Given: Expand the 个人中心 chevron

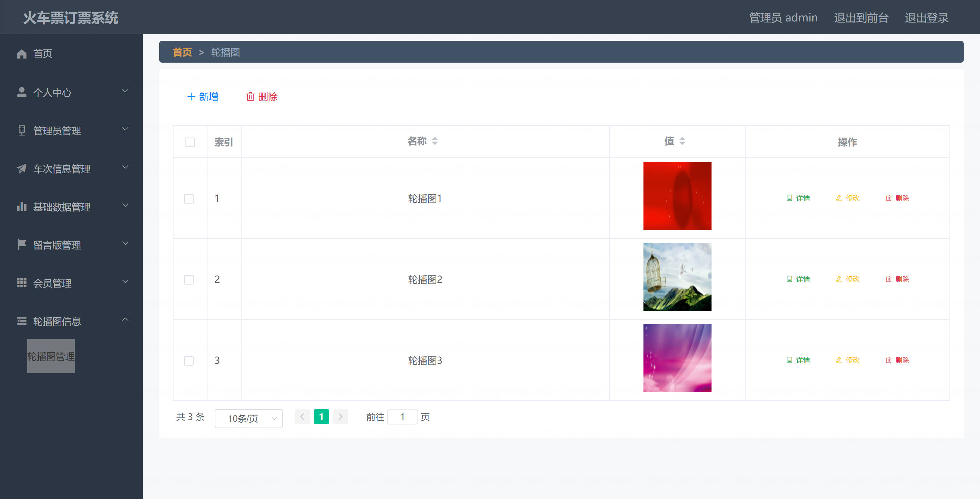Looking at the screenshot, I should click(125, 91).
